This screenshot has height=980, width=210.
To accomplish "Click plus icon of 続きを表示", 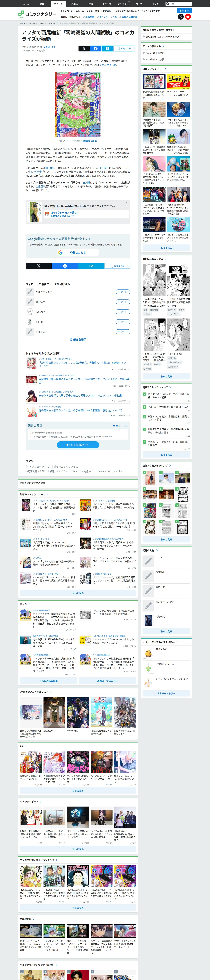I will click(x=71, y=340).
